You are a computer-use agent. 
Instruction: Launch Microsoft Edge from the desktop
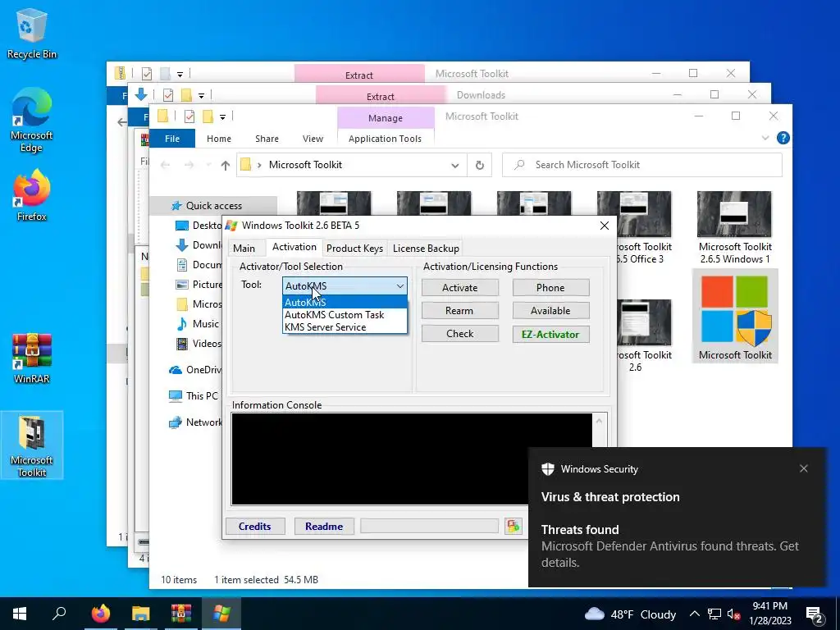(x=31, y=120)
